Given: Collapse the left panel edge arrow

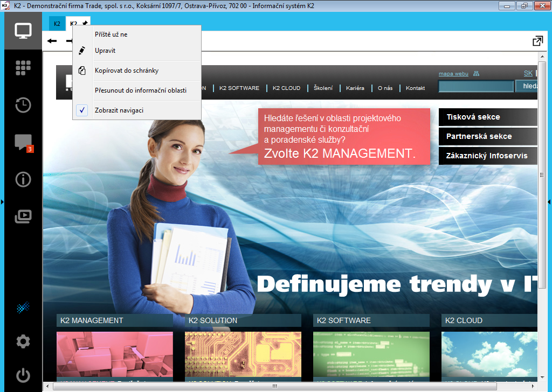Looking at the screenshot, I should tap(2, 202).
